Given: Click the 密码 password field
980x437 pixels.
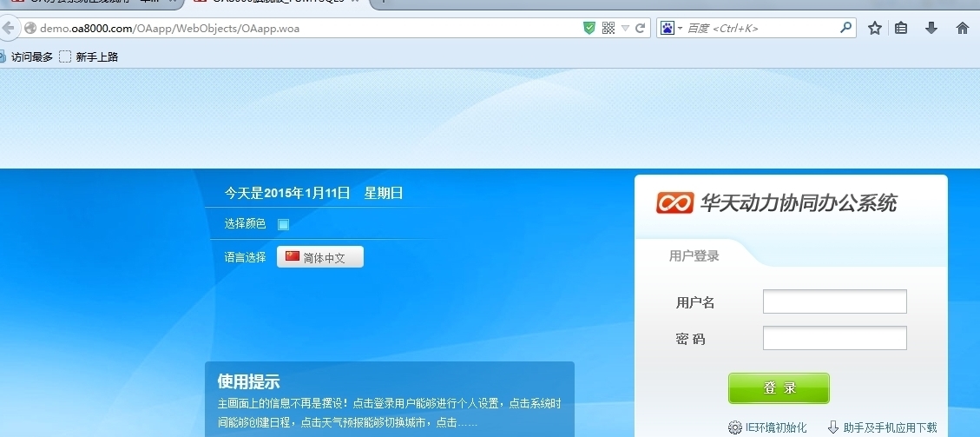Looking at the screenshot, I should pos(834,338).
